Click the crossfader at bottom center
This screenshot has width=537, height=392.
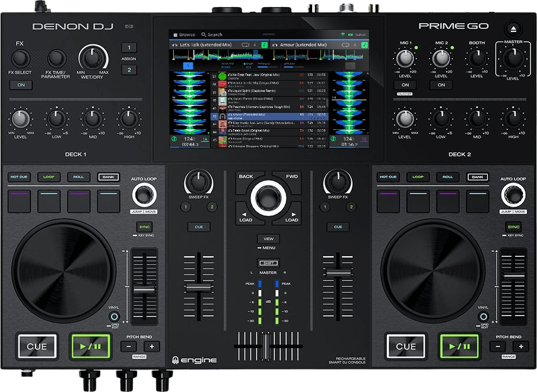(266, 346)
